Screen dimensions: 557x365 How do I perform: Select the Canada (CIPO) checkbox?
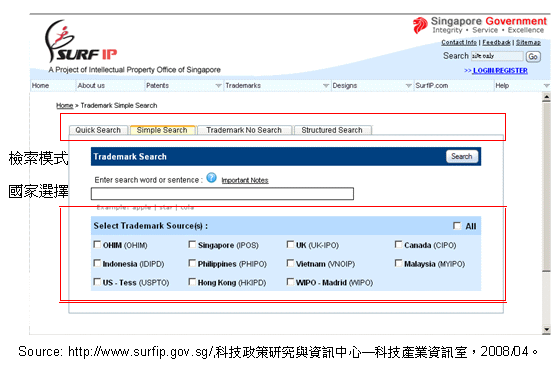tap(398, 244)
